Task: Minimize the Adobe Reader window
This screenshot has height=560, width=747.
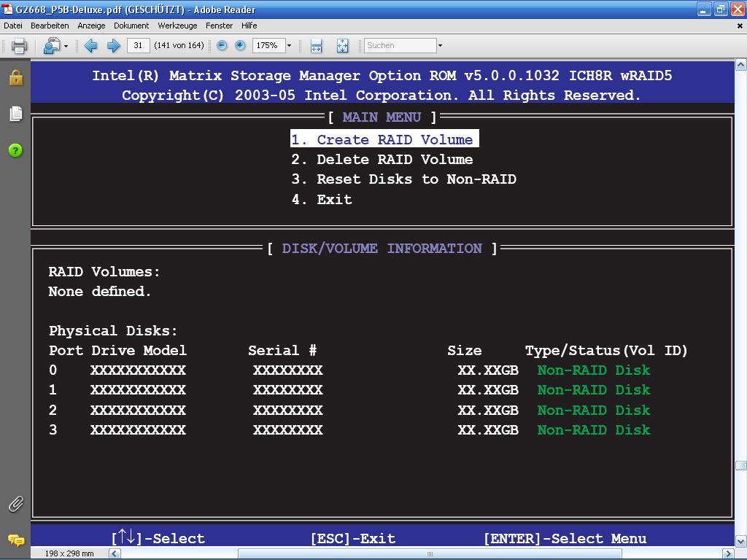Action: coord(704,9)
